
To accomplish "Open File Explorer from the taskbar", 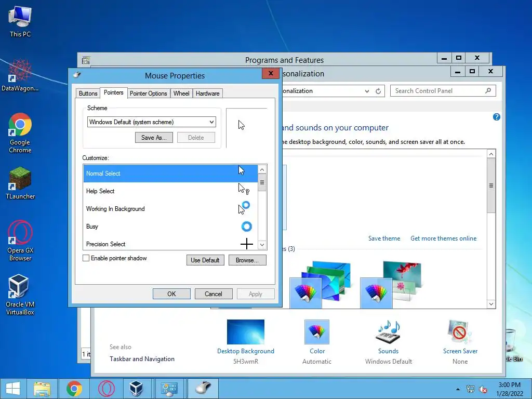I will point(42,389).
